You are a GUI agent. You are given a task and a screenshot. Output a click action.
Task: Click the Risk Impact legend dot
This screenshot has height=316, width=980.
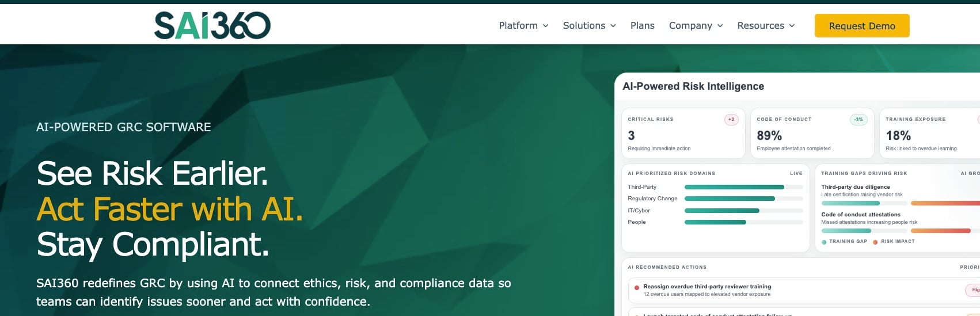875,242
